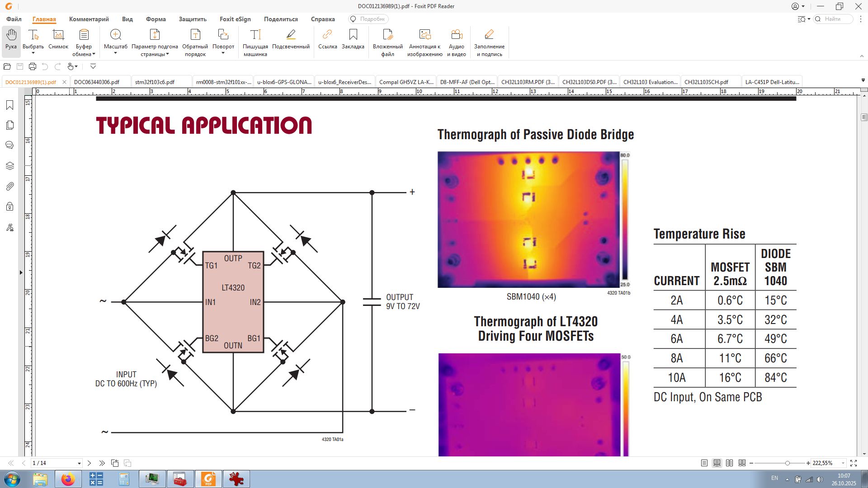Click the Ссылка link tool

click(327, 39)
